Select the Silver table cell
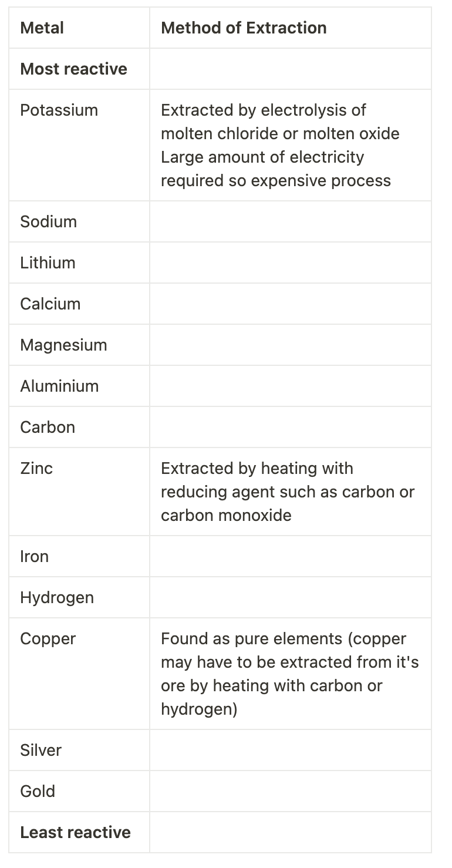 [41, 750]
